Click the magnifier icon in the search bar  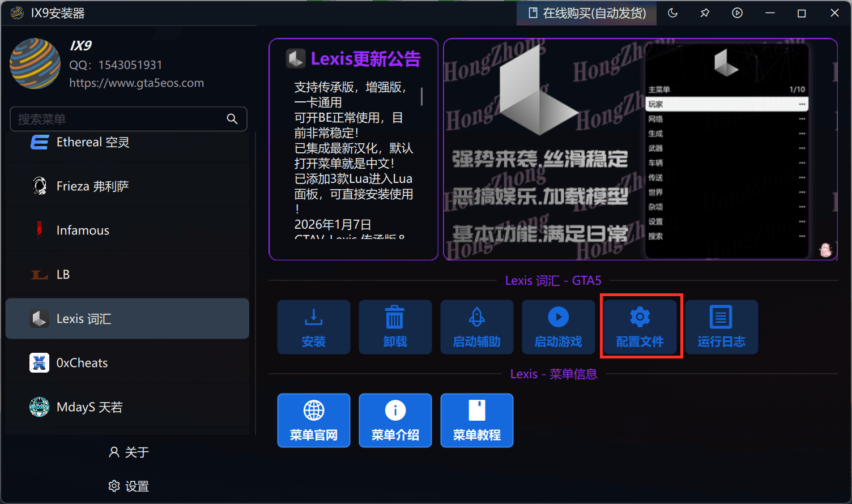click(232, 119)
